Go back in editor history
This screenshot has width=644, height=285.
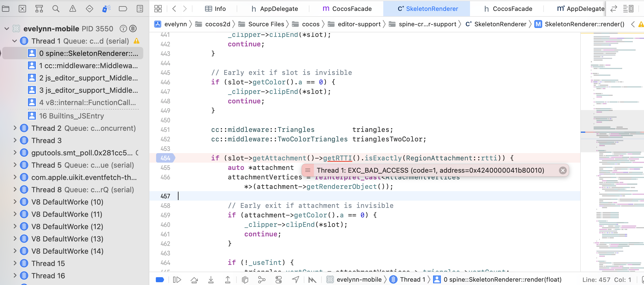pyautogui.click(x=174, y=9)
